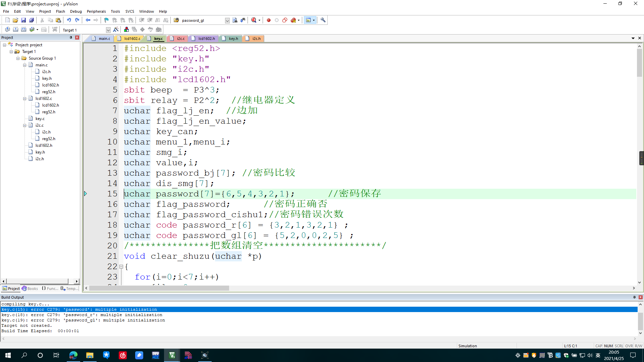Open window layout dropdown arrow

click(x=314, y=20)
